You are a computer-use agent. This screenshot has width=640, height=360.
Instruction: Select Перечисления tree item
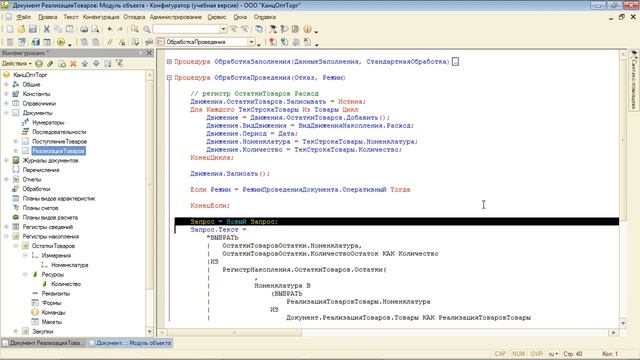[x=41, y=170]
